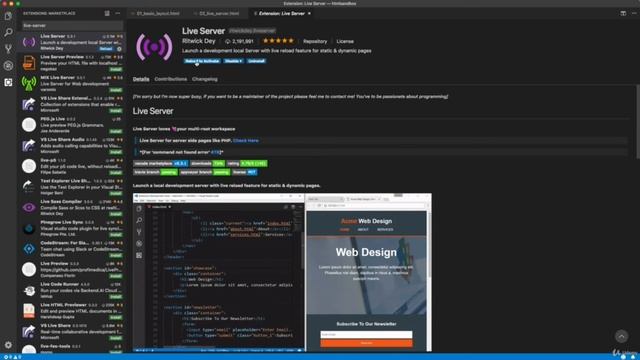640x360 pixels.
Task: Switch to the Changelog tab
Action: click(x=205, y=79)
